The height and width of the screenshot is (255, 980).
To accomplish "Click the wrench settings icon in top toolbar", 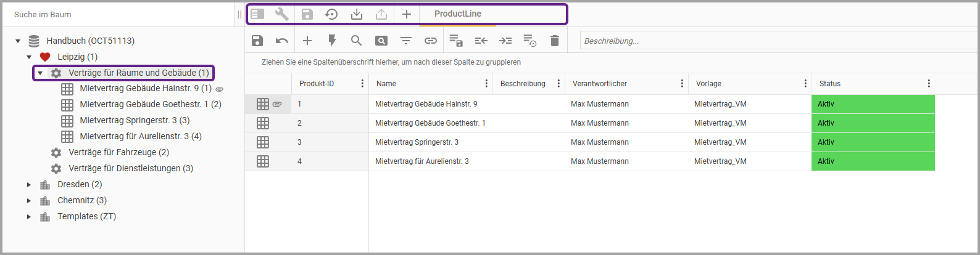I will point(282,14).
